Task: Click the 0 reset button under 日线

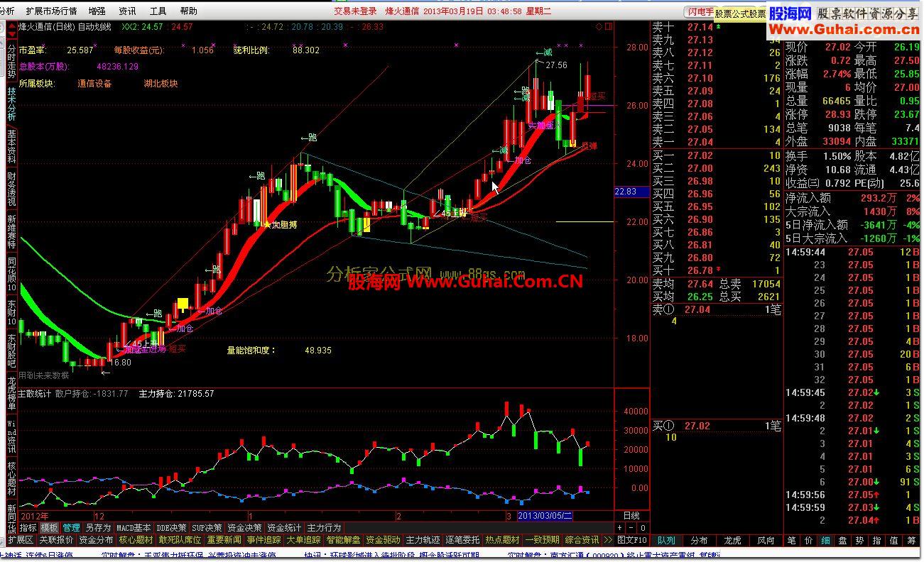Action: tap(643, 528)
